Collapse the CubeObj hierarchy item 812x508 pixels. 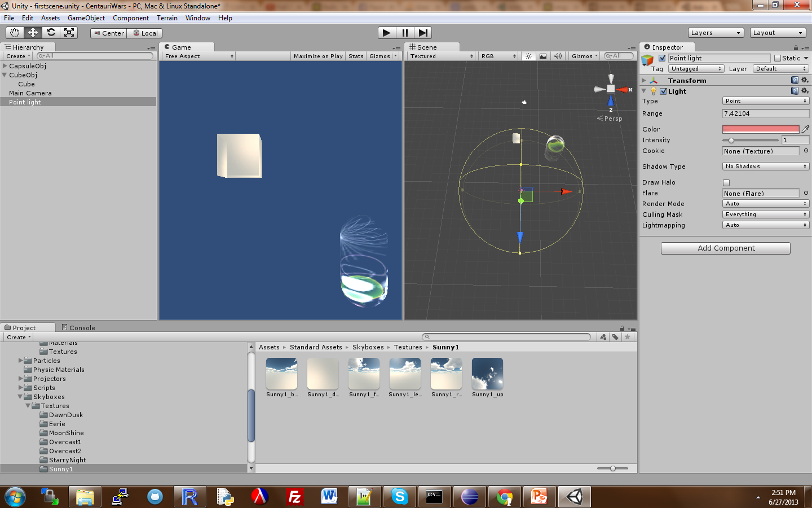5,75
